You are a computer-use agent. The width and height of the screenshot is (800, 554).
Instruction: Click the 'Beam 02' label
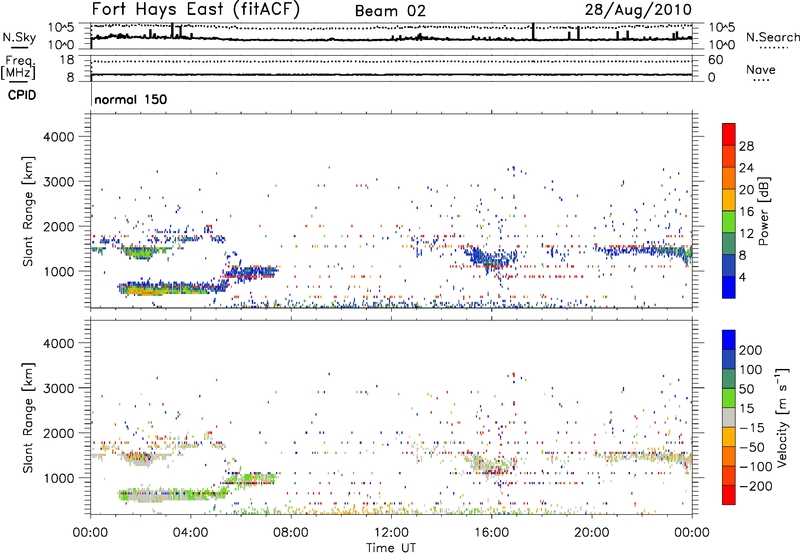tap(390, 11)
